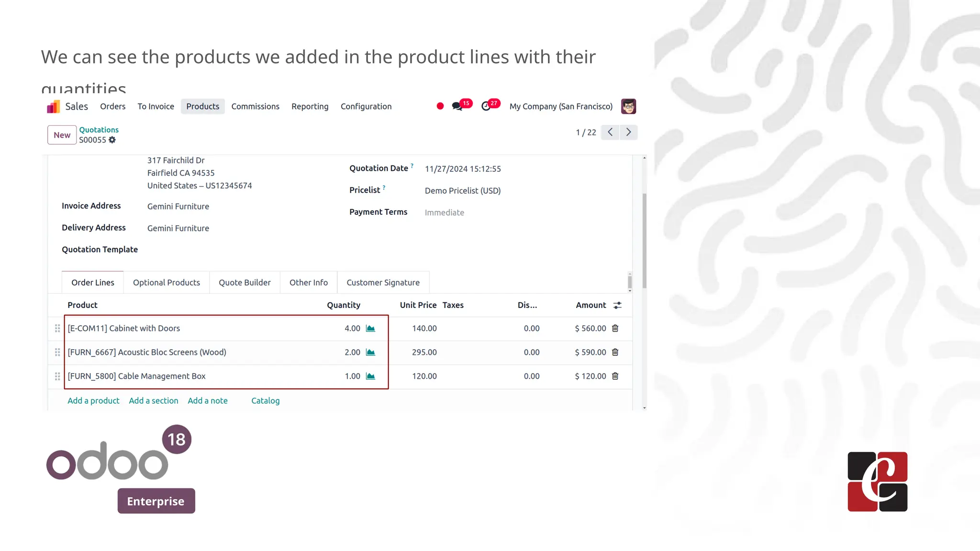Open the Reporting menu
This screenshot has height=551, width=980.
[310, 106]
